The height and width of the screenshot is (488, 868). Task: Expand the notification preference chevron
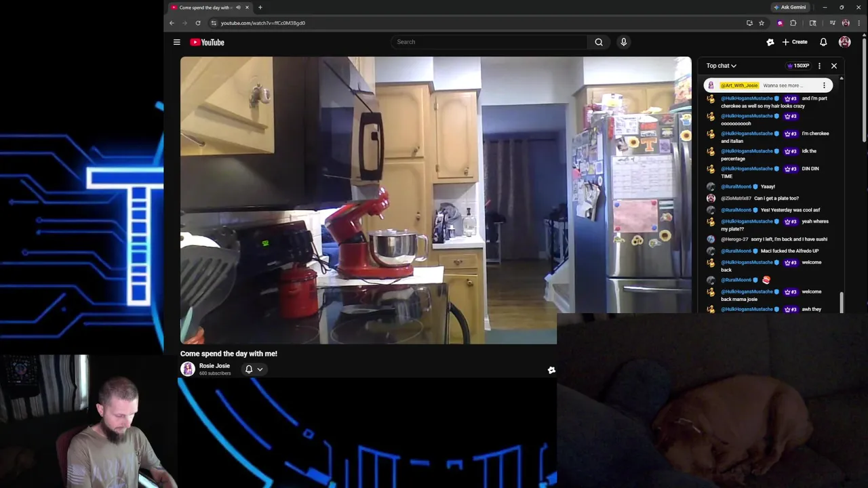260,369
